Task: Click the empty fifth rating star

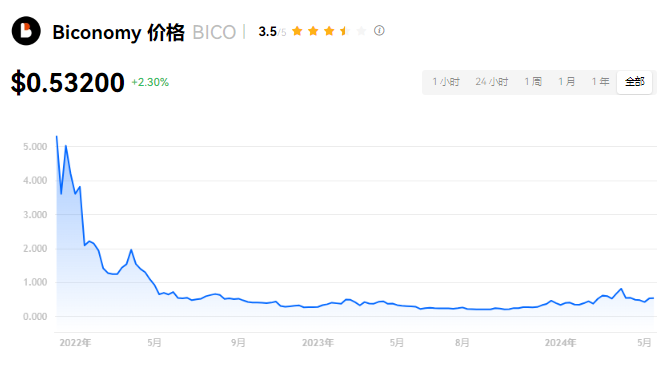Action: coord(361,31)
